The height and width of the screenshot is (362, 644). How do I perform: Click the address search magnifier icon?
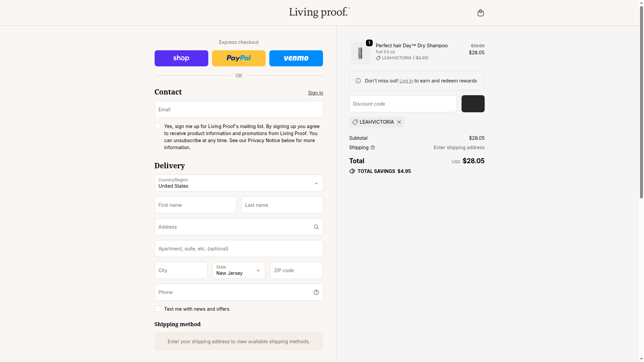pyautogui.click(x=316, y=227)
